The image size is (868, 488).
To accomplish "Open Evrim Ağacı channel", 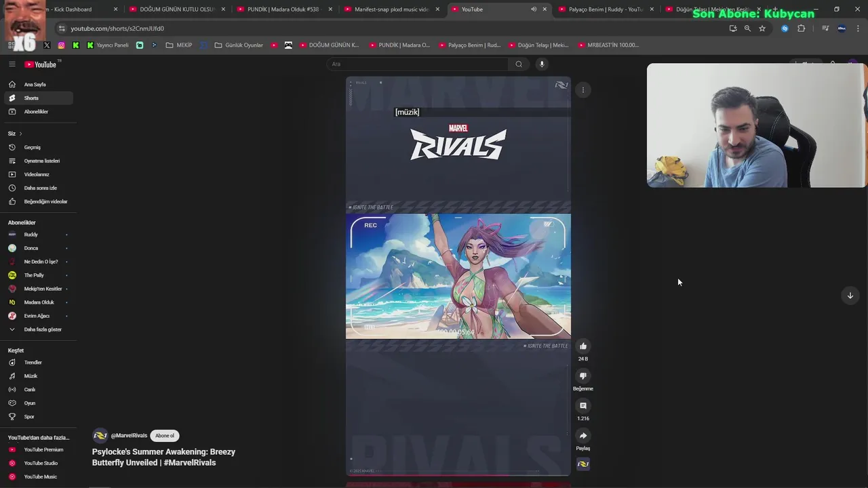I will coord(39,316).
